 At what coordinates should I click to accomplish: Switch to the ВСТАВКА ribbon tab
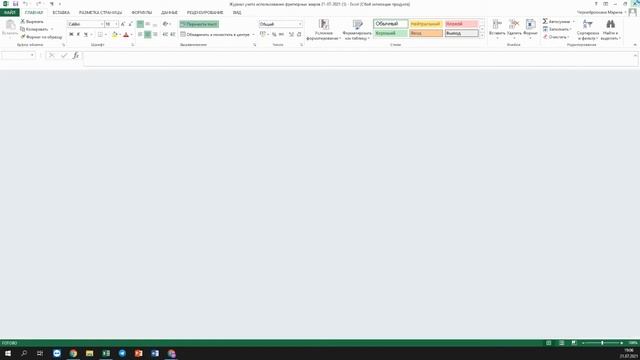point(61,12)
